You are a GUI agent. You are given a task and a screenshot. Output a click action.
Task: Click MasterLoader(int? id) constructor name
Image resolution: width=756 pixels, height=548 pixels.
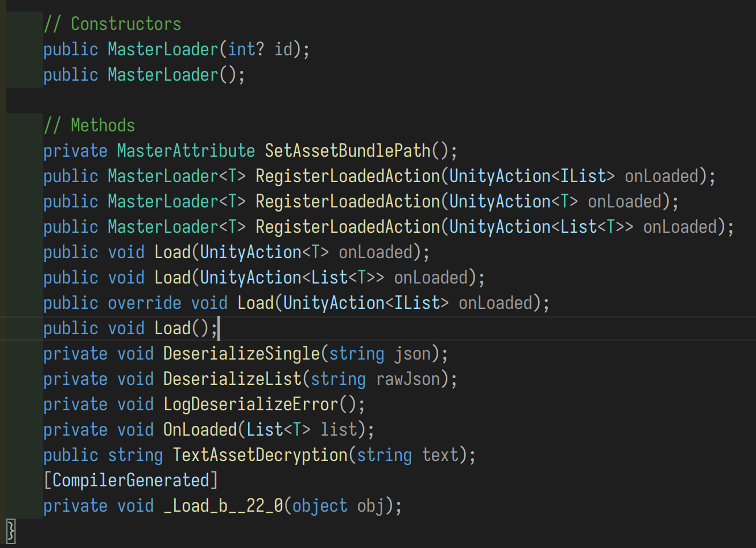[x=163, y=50]
